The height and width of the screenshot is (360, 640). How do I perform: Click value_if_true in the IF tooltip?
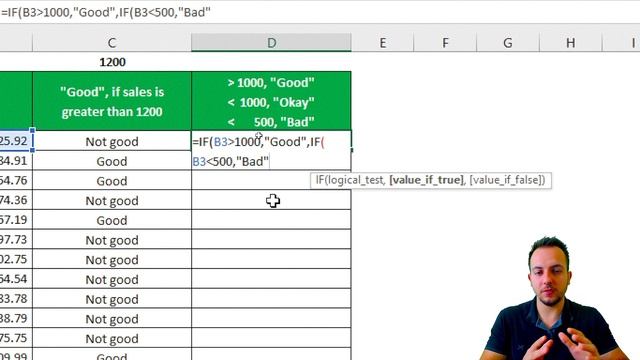tap(427, 180)
